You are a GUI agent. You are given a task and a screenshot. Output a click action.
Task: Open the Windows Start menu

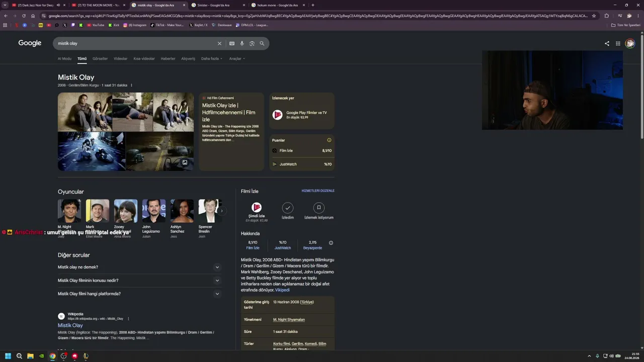[x=8, y=356]
